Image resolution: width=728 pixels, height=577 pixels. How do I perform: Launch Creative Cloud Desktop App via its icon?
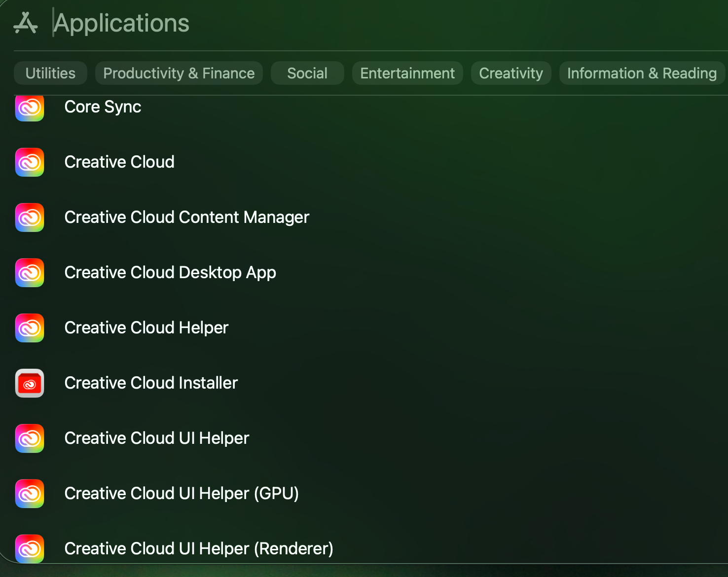[x=30, y=273]
